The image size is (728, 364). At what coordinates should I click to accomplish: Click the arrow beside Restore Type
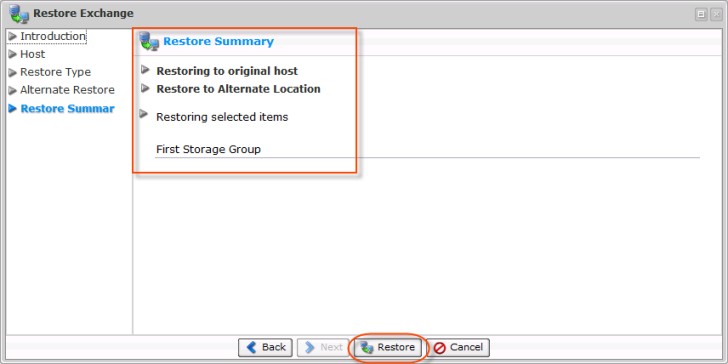(x=13, y=72)
